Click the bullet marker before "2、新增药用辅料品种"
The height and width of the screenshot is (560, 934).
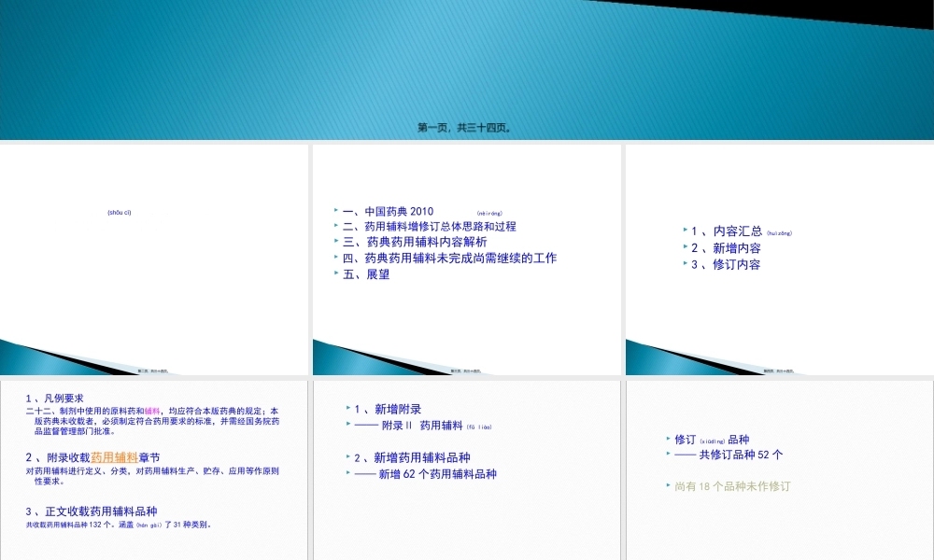(347, 457)
